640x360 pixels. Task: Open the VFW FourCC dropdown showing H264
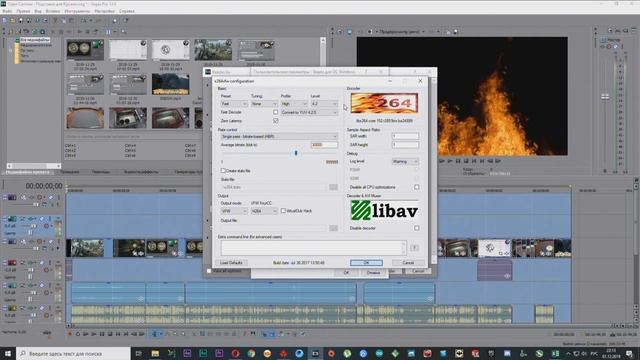point(264,211)
